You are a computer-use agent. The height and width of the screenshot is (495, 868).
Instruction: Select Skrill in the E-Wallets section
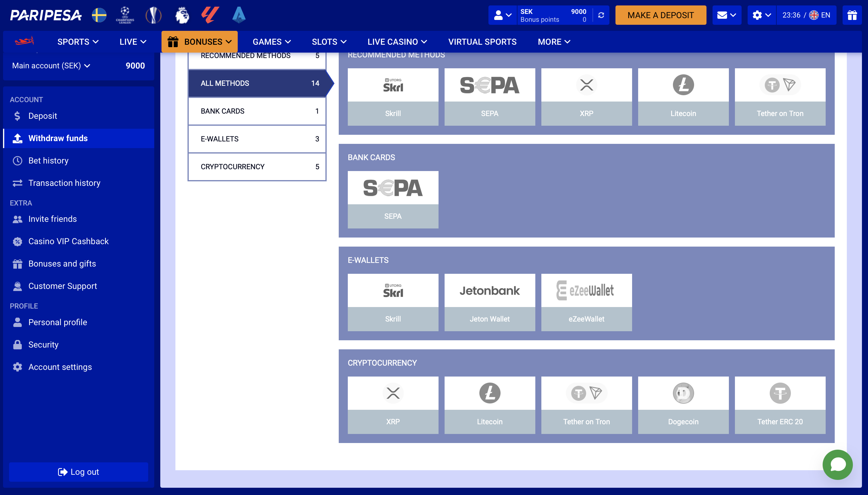(393, 302)
